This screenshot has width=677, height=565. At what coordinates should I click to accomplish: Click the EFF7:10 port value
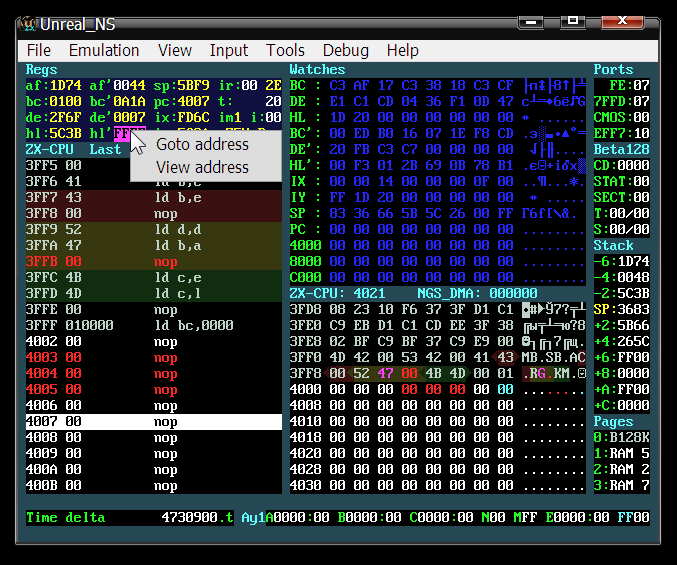click(x=621, y=133)
